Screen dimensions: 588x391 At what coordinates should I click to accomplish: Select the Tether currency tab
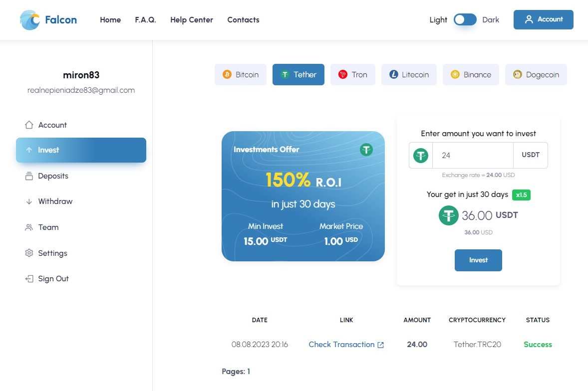pyautogui.click(x=298, y=74)
